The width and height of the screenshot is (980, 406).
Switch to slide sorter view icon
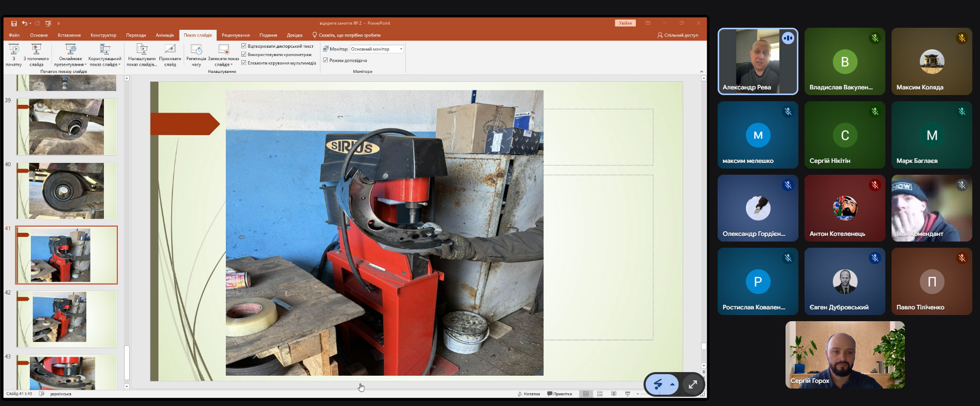[x=600, y=394]
